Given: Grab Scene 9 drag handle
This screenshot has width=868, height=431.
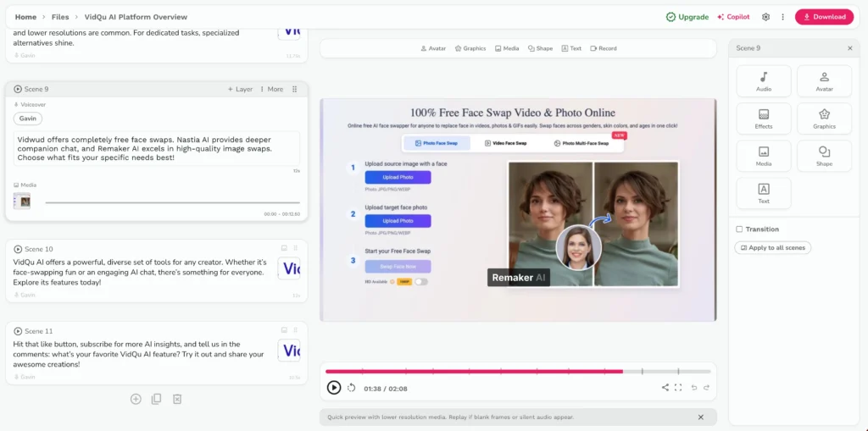Looking at the screenshot, I should [x=294, y=89].
